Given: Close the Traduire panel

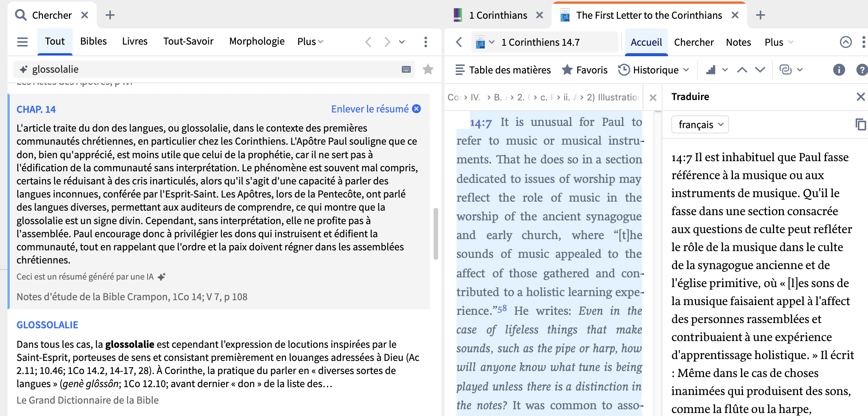Looking at the screenshot, I should pos(861,97).
